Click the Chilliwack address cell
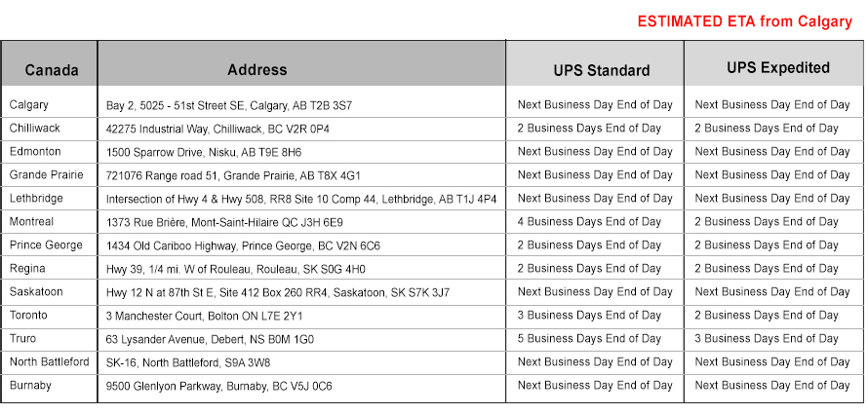The image size is (868, 414). pos(217,129)
